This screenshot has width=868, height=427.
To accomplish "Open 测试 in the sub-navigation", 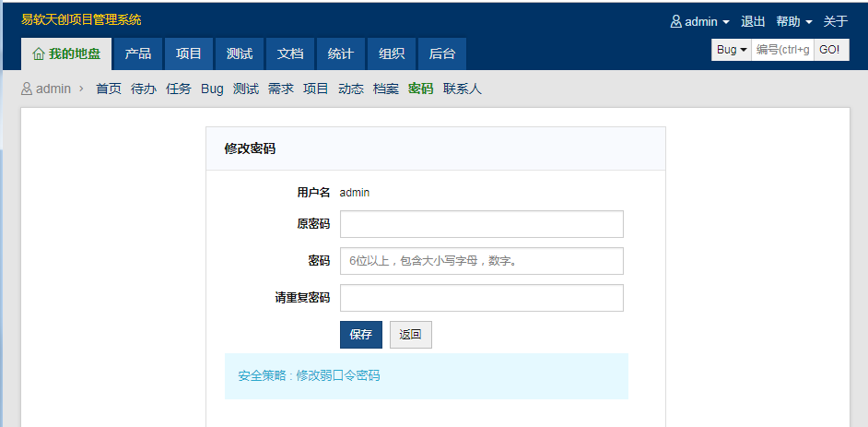I will (246, 89).
